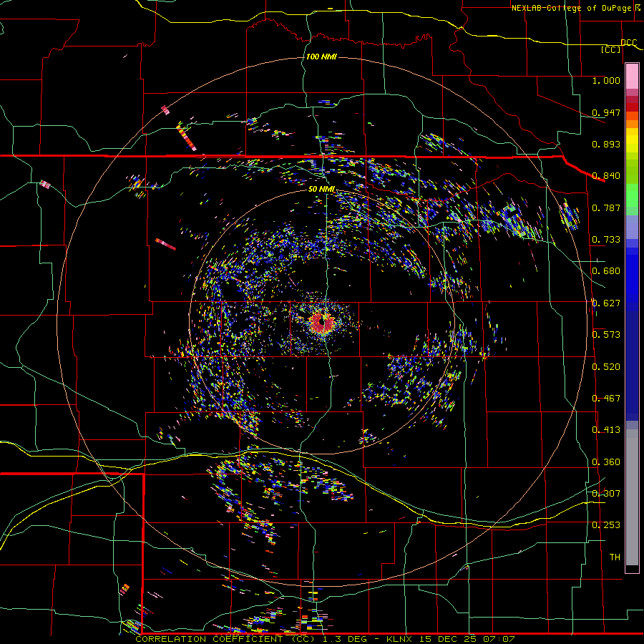644x644 pixels.
Task: Click the [CC] product label
Action: [611, 49]
